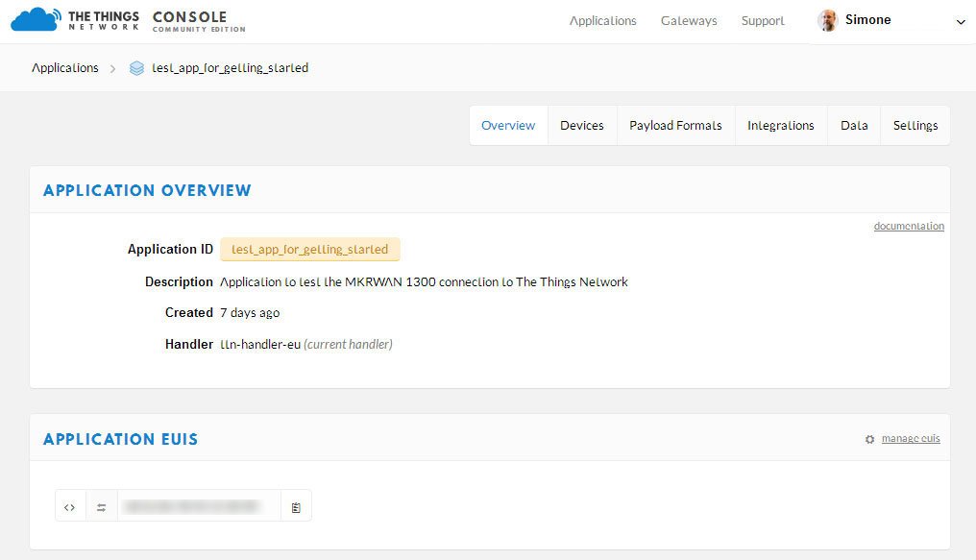Click the manage euis gear icon
This screenshot has height=560, width=976.
[x=869, y=439]
